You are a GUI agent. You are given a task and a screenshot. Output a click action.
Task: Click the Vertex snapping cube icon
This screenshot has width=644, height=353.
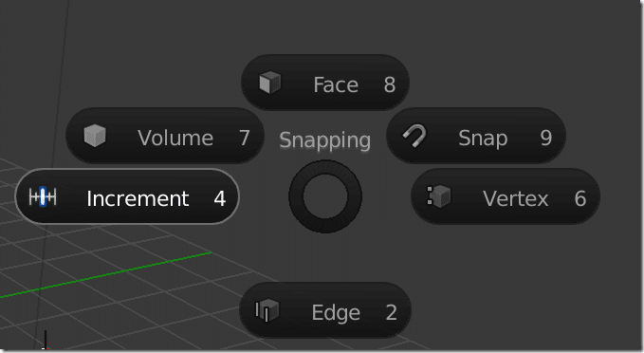[438, 196]
